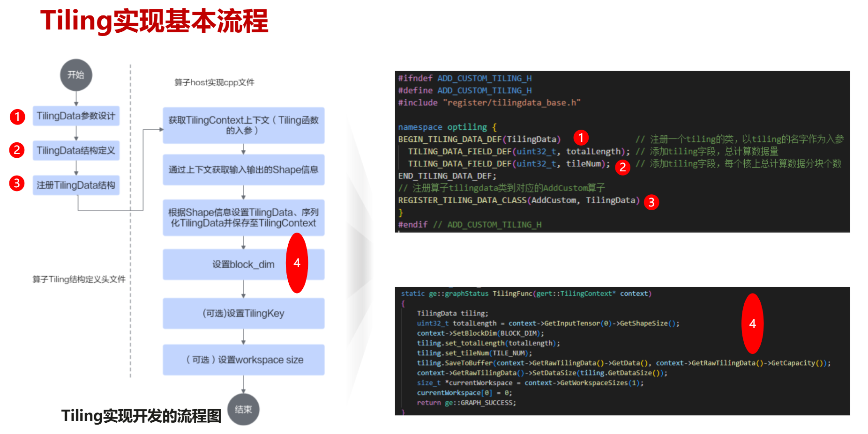Click red oval 4 inside the TilingFunc code block
This screenshot has height=434, width=868.
click(x=753, y=323)
